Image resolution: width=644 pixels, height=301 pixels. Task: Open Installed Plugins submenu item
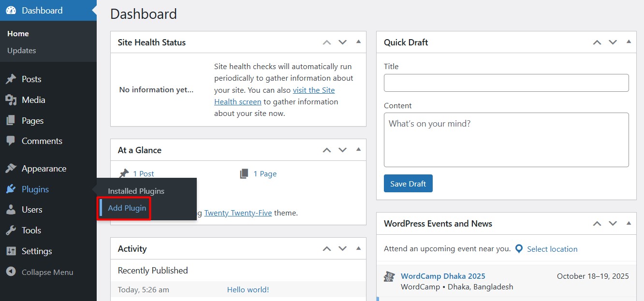[x=136, y=191]
